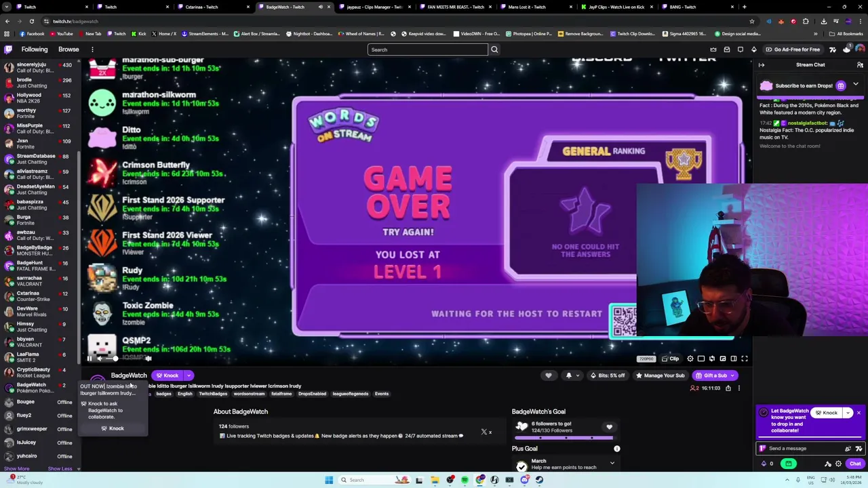Screen dimensions: 868x488
Task: Click Go Ad-Free for Free button
Action: 793,49
